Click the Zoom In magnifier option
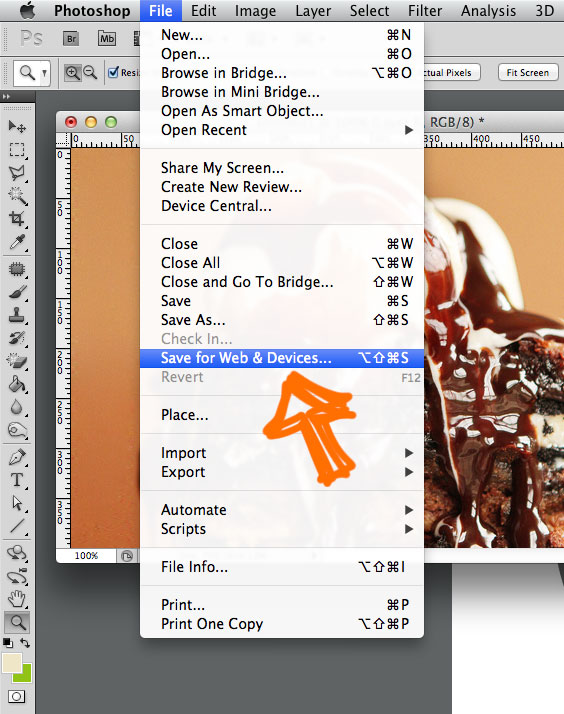 point(72,72)
